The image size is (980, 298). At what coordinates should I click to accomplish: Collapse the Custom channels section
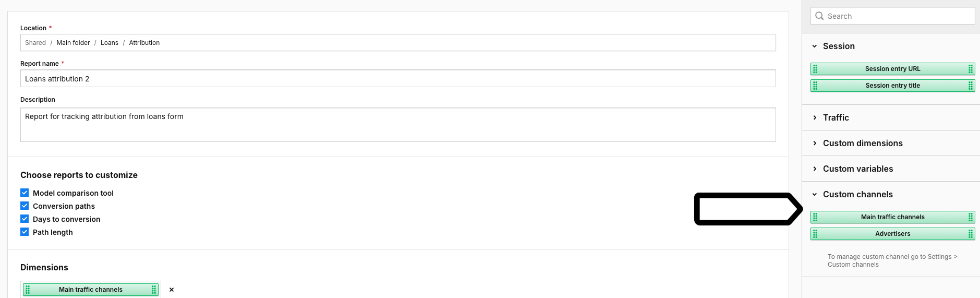pyautogui.click(x=815, y=195)
